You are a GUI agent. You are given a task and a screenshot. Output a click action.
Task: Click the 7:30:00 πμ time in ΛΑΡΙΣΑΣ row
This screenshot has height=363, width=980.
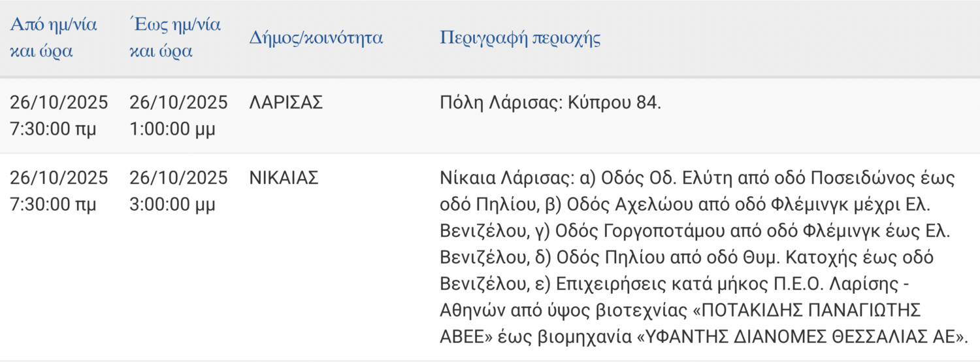53,129
